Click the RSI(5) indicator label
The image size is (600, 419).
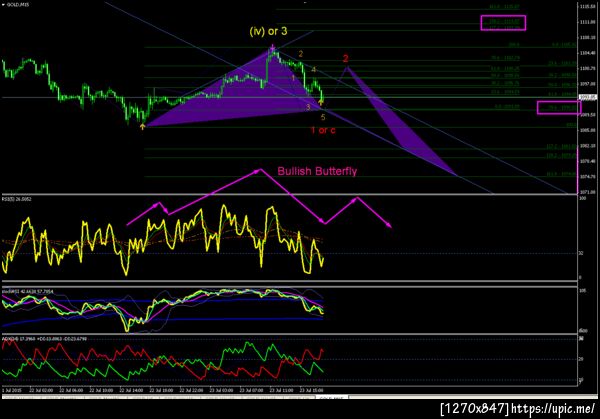[x=16, y=199]
